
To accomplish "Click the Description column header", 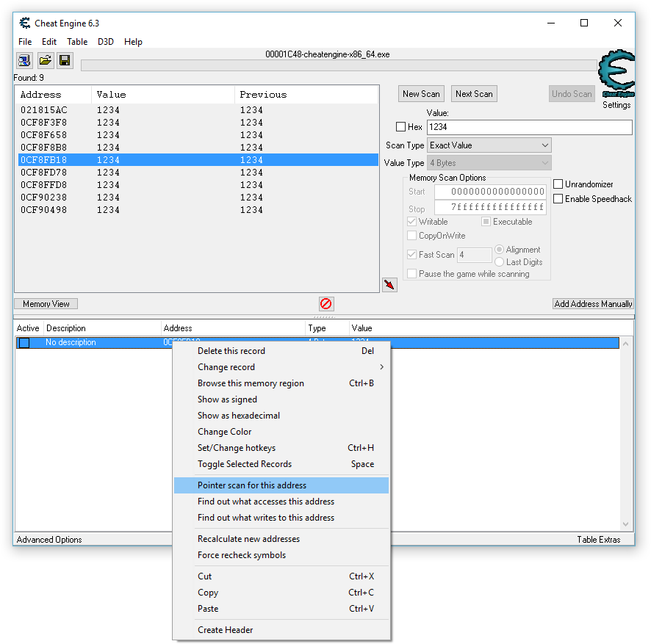I will tap(102, 328).
